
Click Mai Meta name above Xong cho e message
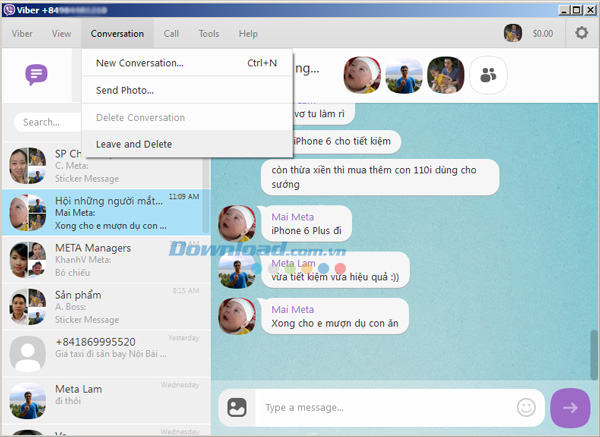tap(293, 310)
